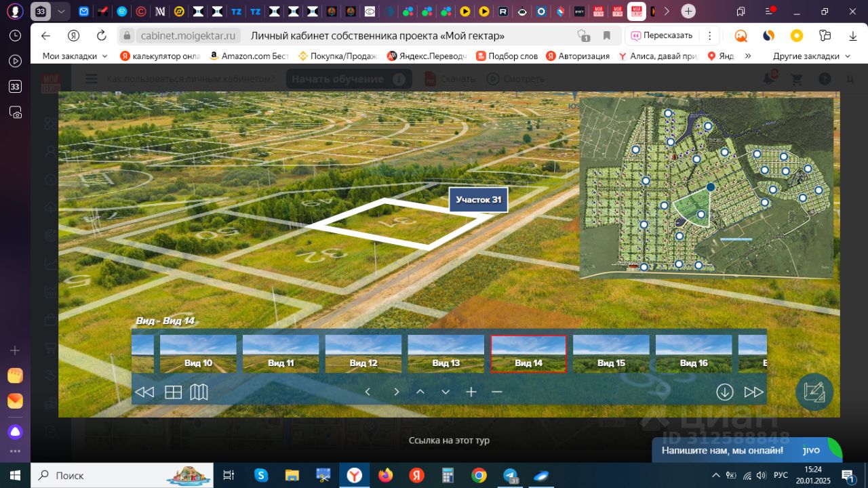Screen dimensions: 868x488
Task: Open the Покупка/Продажа bookmark
Action: [x=338, y=56]
